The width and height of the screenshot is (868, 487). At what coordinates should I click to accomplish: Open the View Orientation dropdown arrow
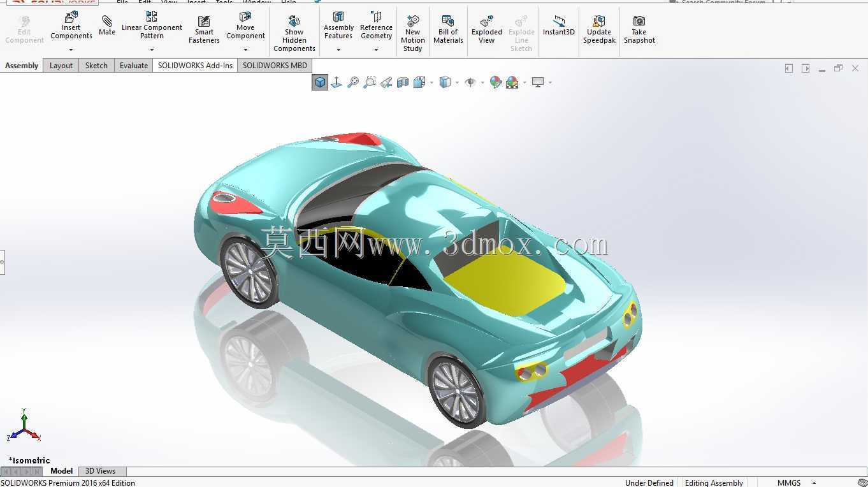point(431,82)
